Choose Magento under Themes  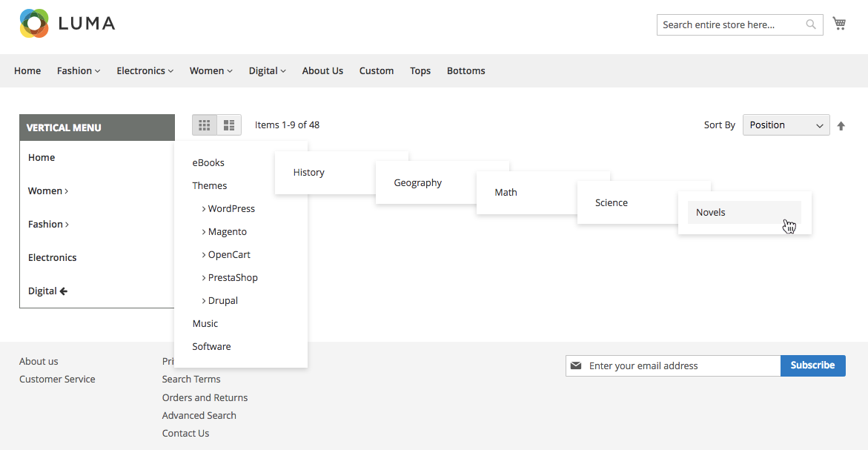(224, 232)
